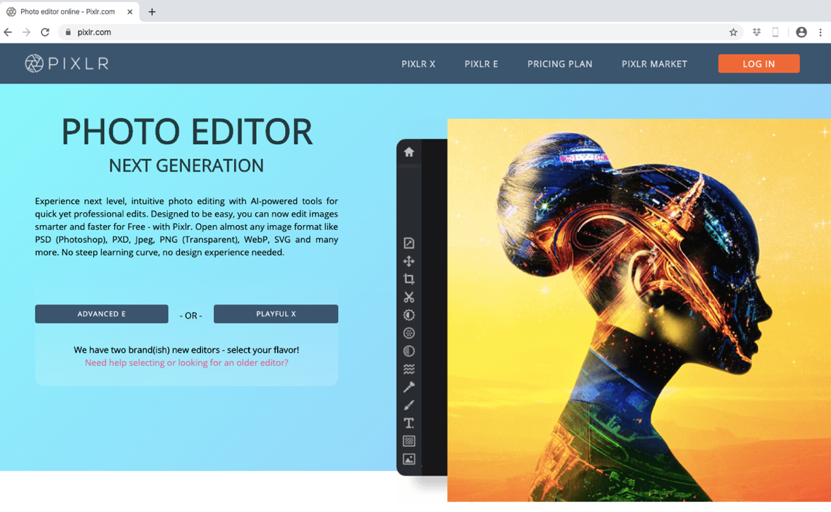The image size is (831, 512).
Task: Click the 'Experience next level' description paragraph
Action: point(187,227)
